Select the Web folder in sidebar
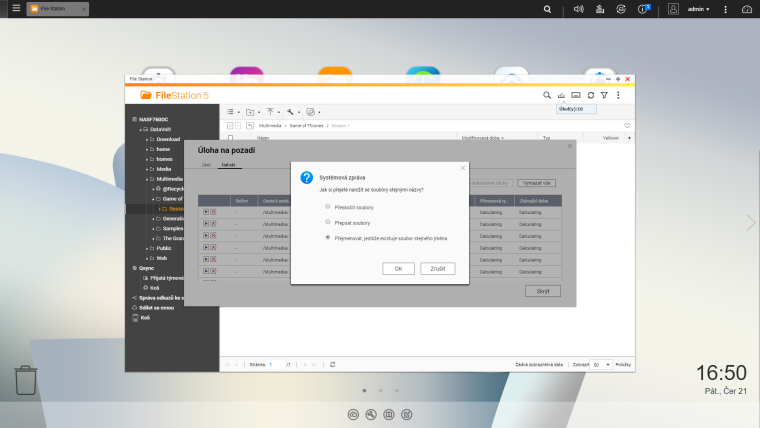 161,258
